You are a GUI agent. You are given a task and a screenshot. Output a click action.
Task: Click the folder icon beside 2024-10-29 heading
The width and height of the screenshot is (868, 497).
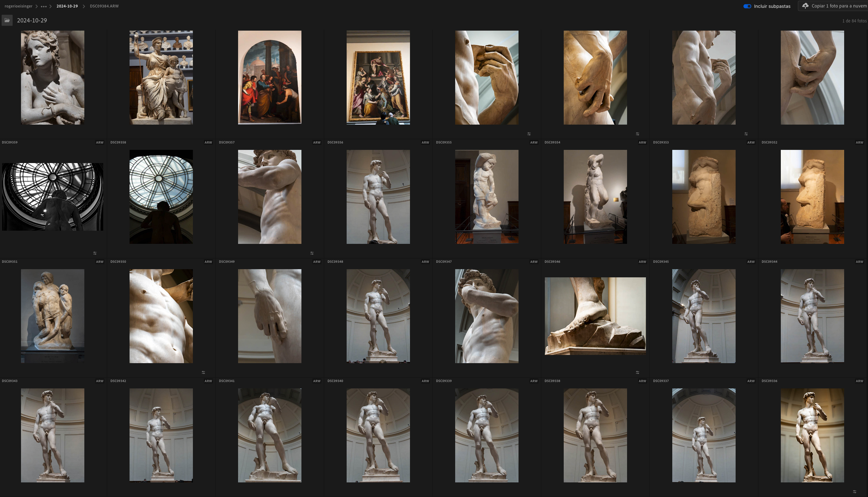(7, 20)
